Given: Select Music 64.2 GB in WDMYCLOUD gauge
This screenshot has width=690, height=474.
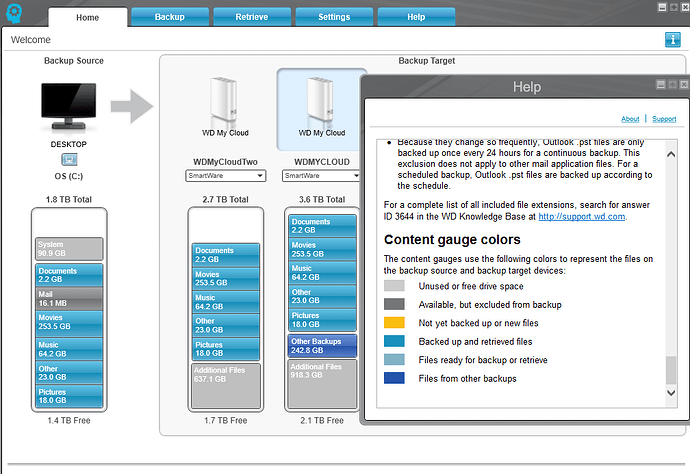Looking at the screenshot, I should click(x=323, y=273).
